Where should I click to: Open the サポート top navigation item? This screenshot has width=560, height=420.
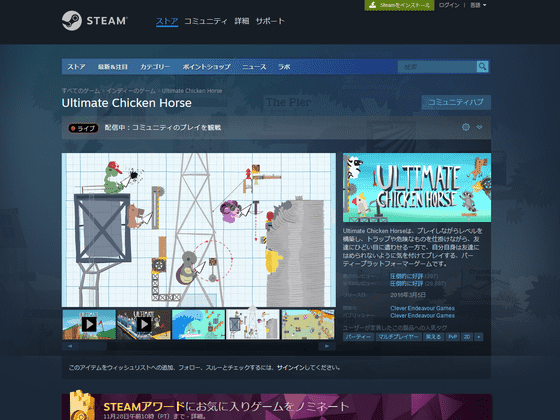(x=270, y=21)
